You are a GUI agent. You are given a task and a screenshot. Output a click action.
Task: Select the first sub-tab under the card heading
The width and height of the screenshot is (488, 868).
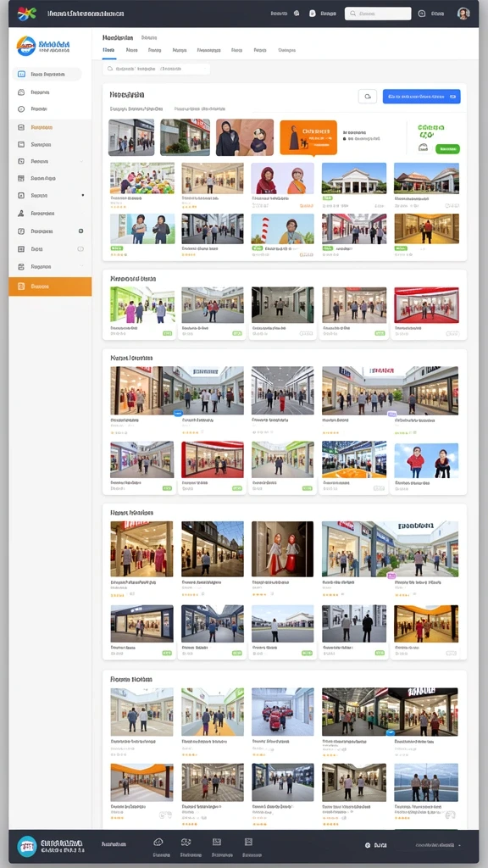(x=136, y=109)
